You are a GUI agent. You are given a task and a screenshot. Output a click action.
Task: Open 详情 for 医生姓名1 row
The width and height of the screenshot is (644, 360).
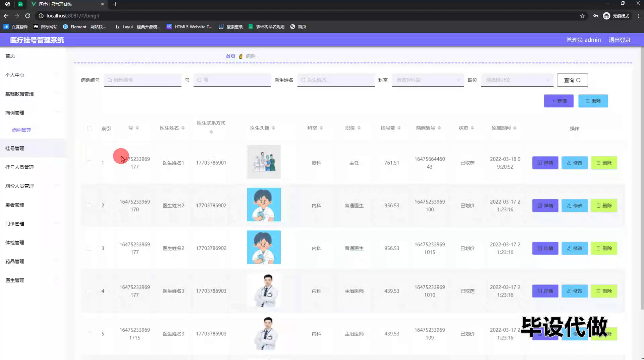pyautogui.click(x=545, y=163)
